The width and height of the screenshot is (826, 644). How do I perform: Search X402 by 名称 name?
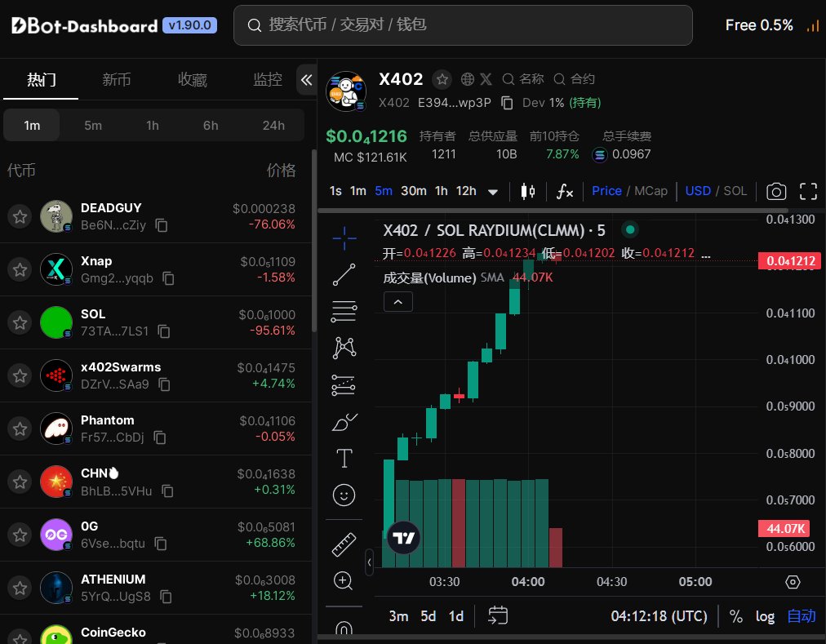(523, 79)
